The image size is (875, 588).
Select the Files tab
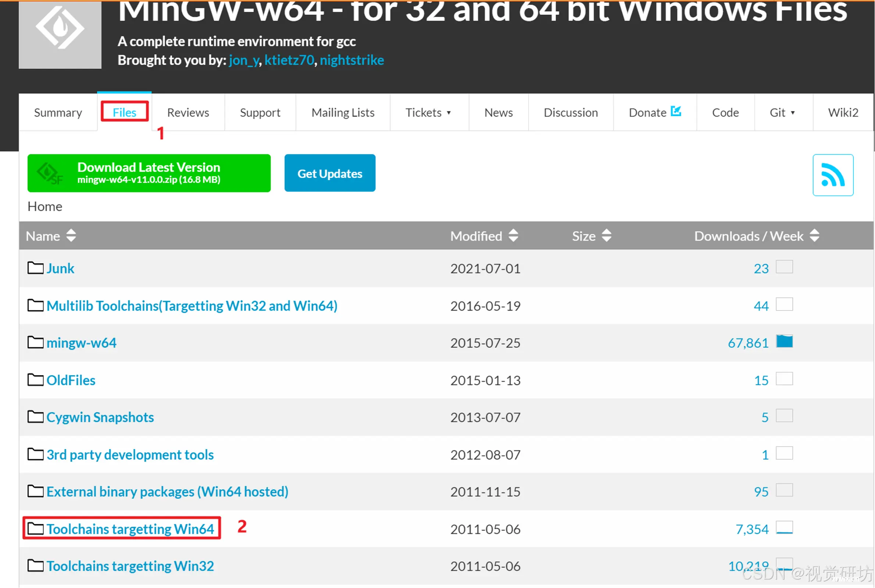pos(125,112)
